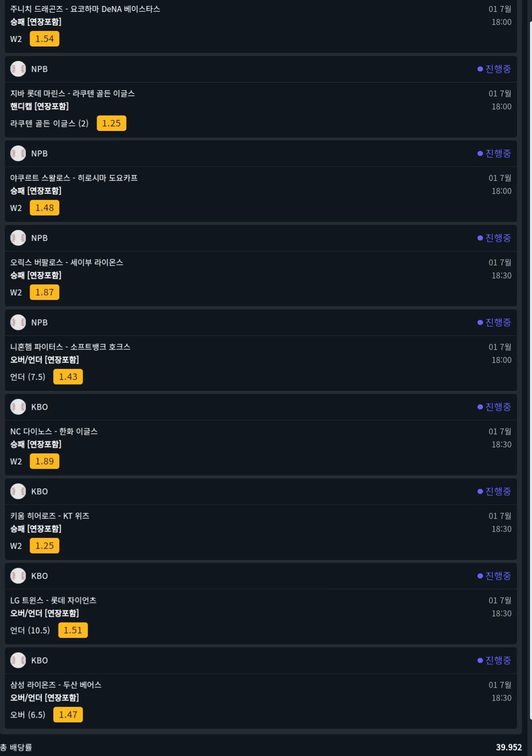Click the baseball icon on the Nippon-Ham Fighters NPB card
The height and width of the screenshot is (756, 532).
18,322
